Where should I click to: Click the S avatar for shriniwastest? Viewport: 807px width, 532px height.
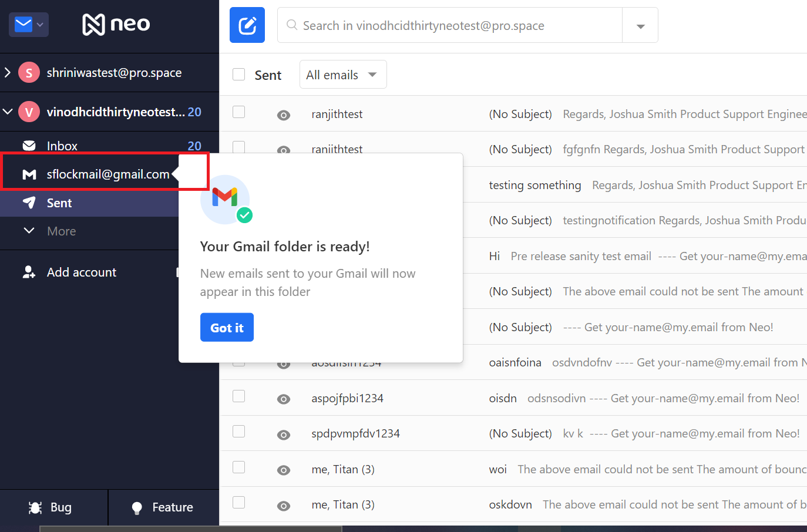click(29, 73)
